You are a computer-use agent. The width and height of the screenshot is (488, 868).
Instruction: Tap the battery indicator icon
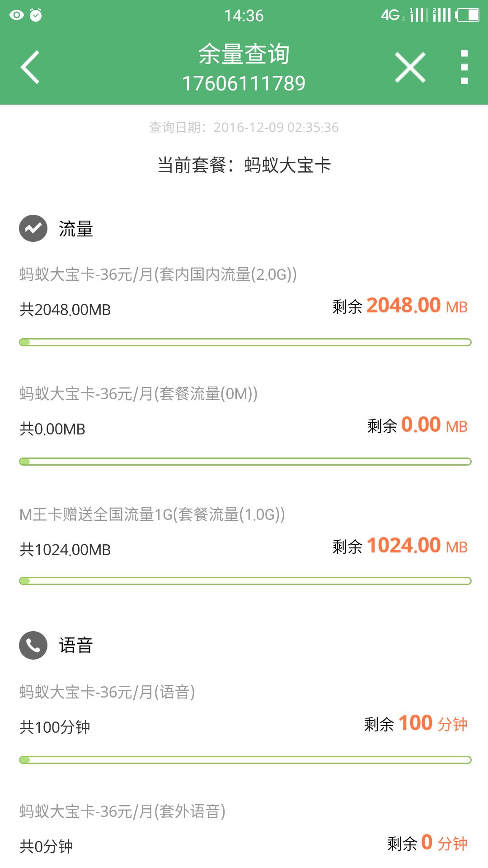point(467,15)
